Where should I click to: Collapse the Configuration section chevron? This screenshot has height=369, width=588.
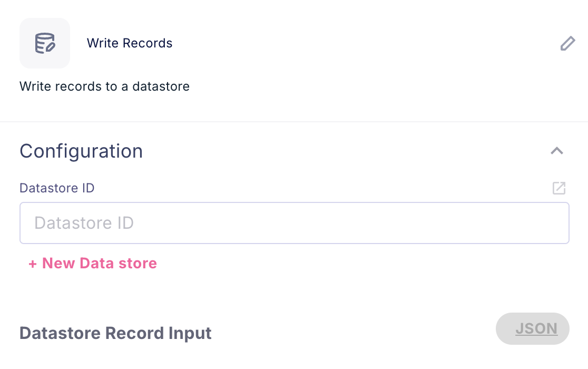click(557, 151)
